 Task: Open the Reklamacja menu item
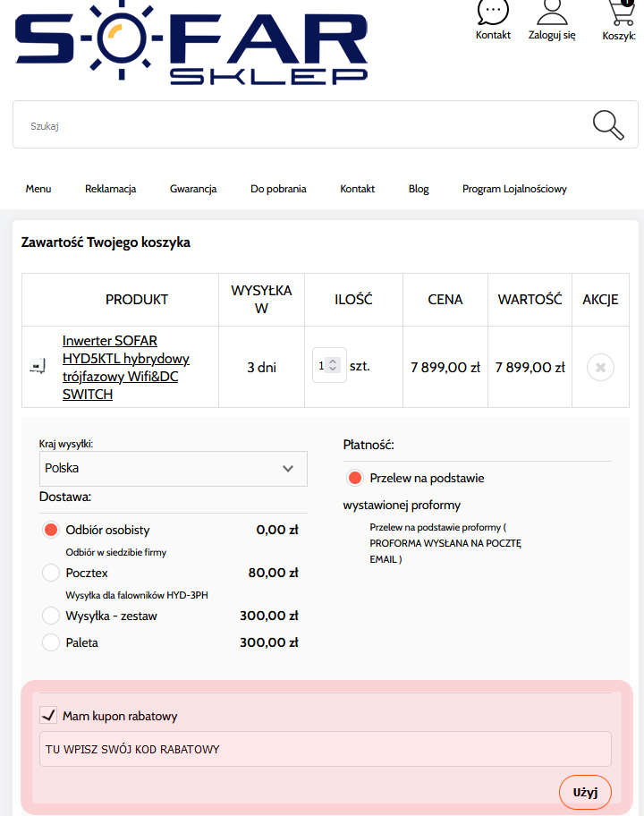110,189
